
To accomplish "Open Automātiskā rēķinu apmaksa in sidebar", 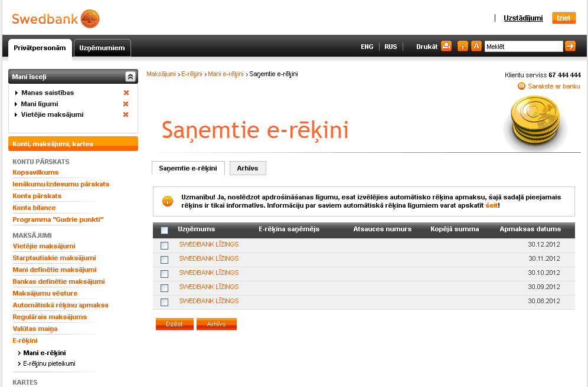I will click(60, 306).
